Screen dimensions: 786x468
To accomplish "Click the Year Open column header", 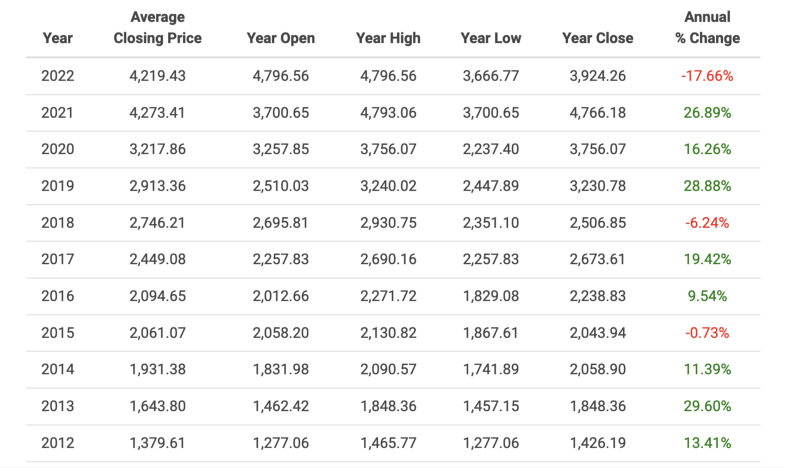I will point(280,39).
